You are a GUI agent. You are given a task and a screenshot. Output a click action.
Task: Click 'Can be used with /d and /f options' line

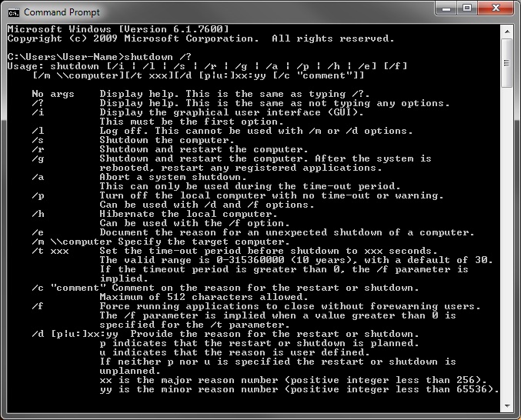(x=207, y=205)
